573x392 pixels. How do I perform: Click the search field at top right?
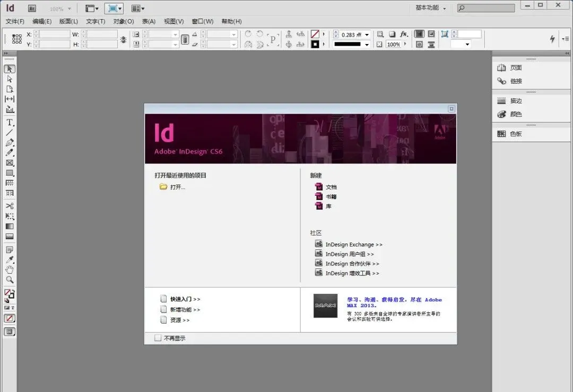(x=486, y=8)
